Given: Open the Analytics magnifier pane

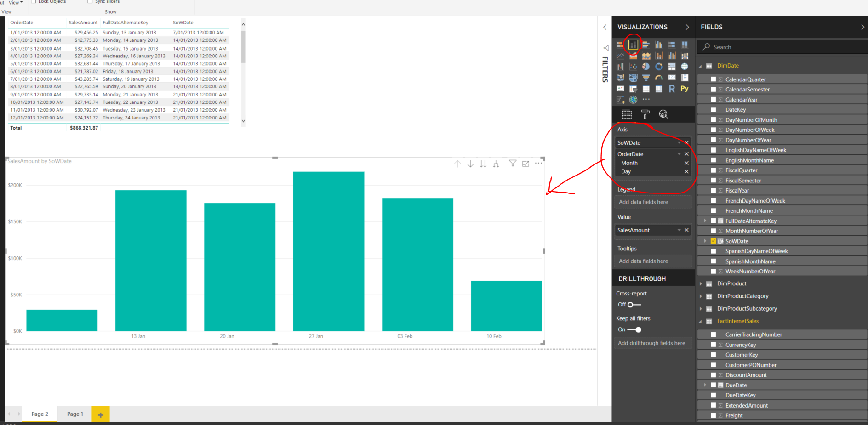Looking at the screenshot, I should click(x=663, y=114).
